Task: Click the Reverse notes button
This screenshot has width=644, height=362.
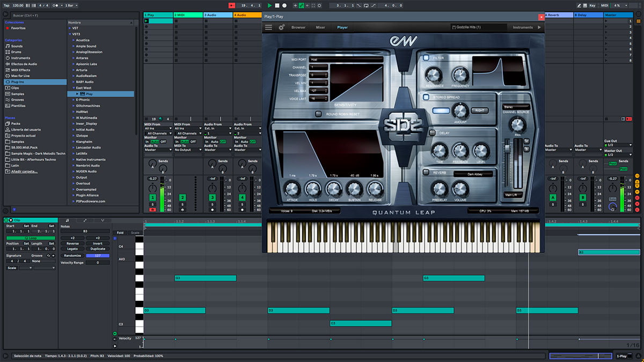Action: 72,243
